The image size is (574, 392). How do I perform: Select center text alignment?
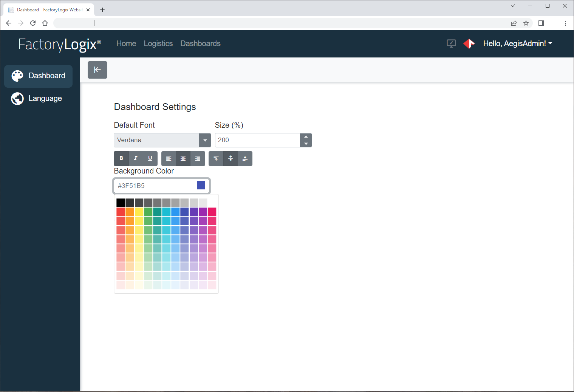[x=183, y=158]
